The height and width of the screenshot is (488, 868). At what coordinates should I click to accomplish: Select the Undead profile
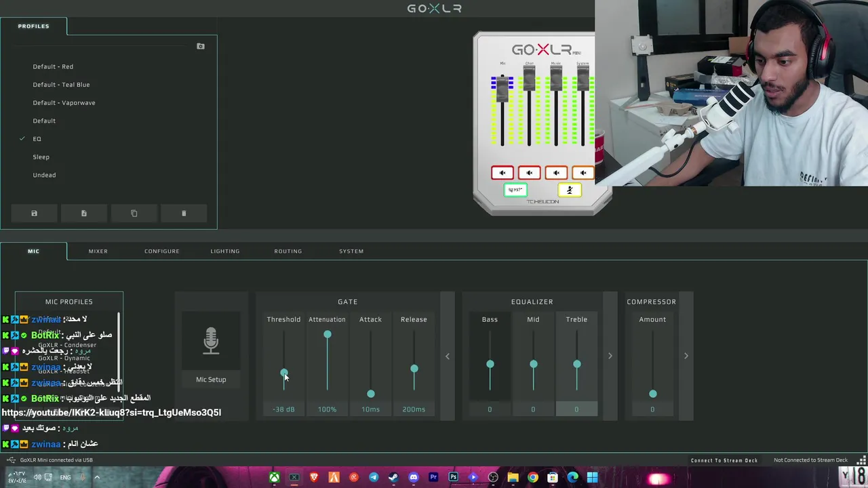point(44,175)
